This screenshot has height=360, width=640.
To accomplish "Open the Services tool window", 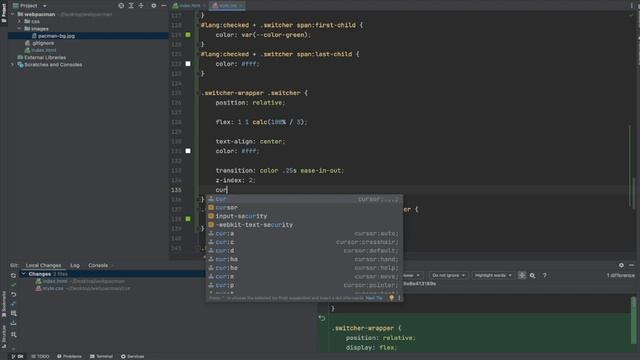I will 133,356.
